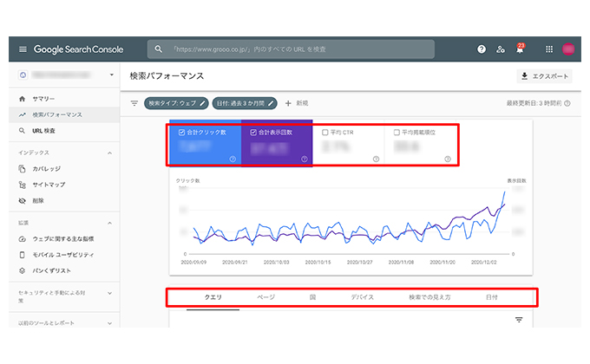Click the export download icon
590x364 pixels.
coord(525,76)
